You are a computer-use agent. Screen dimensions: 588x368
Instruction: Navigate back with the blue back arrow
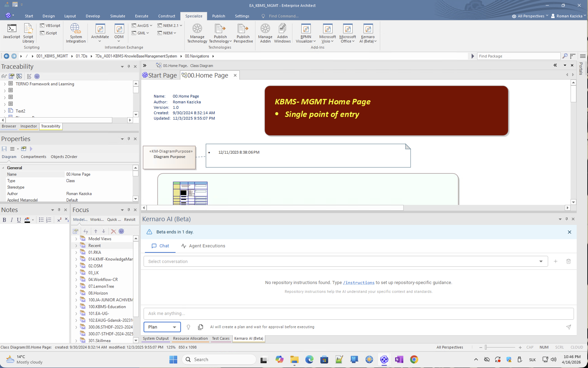(x=7, y=56)
